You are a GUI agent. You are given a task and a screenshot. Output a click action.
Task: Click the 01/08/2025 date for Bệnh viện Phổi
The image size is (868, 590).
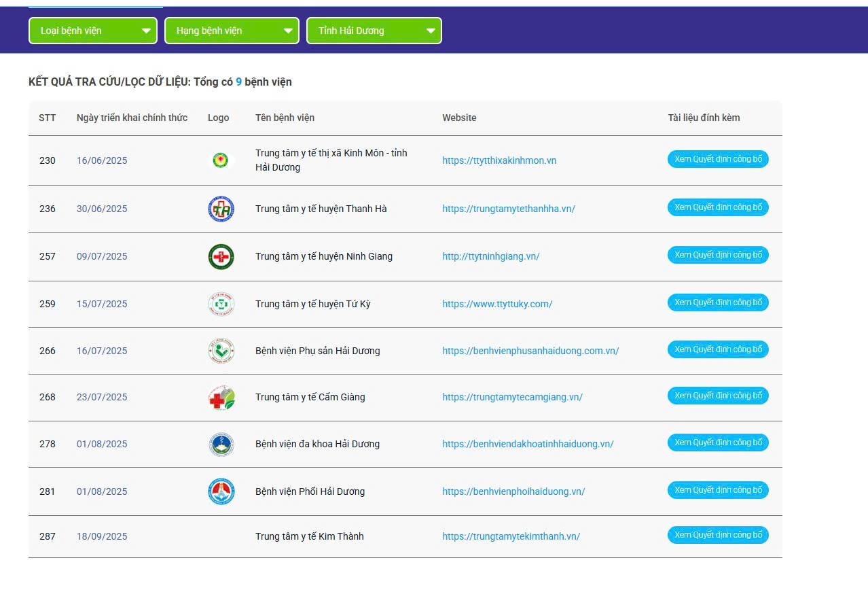102,491
